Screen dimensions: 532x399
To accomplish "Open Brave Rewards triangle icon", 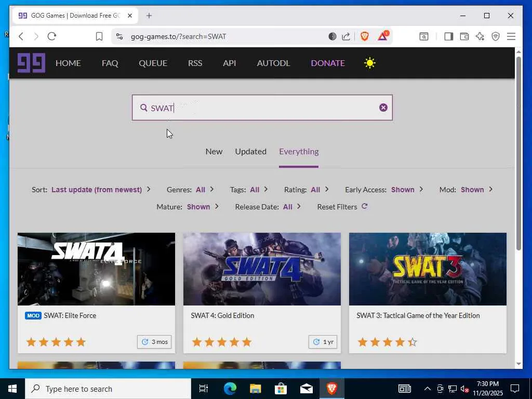I will click(x=383, y=36).
